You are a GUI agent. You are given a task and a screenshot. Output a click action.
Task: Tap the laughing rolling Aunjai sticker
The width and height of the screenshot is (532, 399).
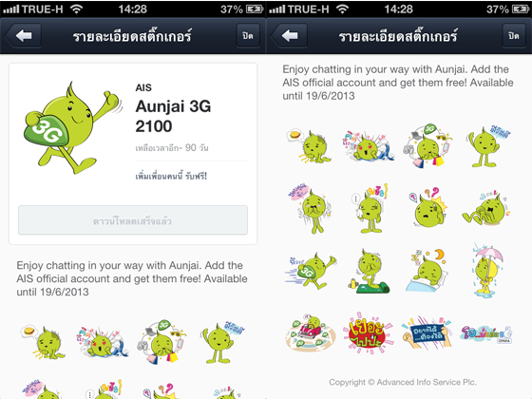tap(486, 210)
